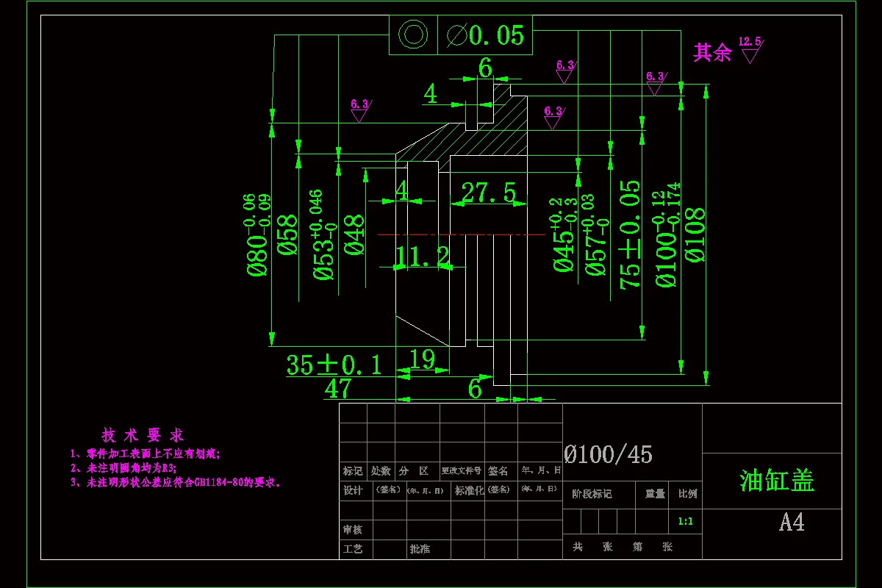Click note 1 about 划痕 on surfaces
882x588 pixels.
[145, 454]
